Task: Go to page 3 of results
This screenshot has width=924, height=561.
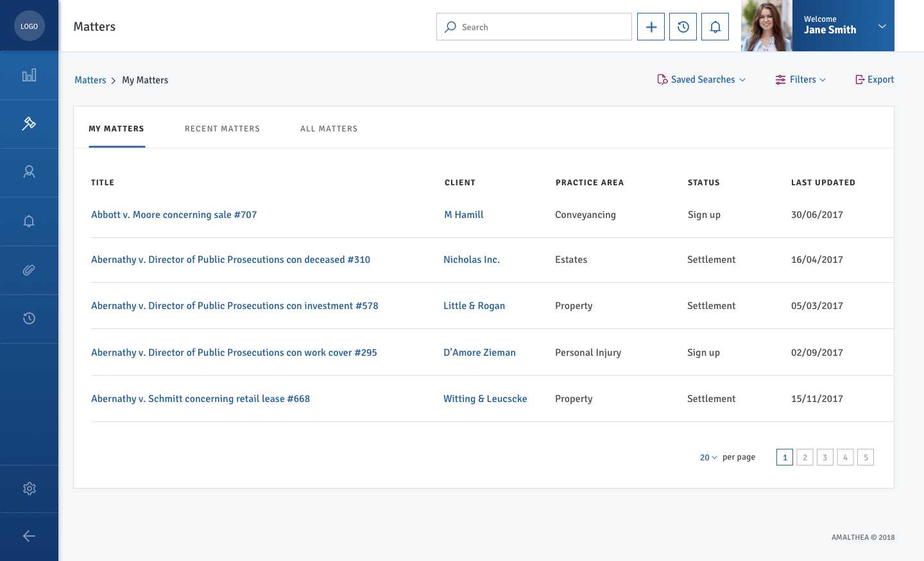Action: tap(825, 457)
